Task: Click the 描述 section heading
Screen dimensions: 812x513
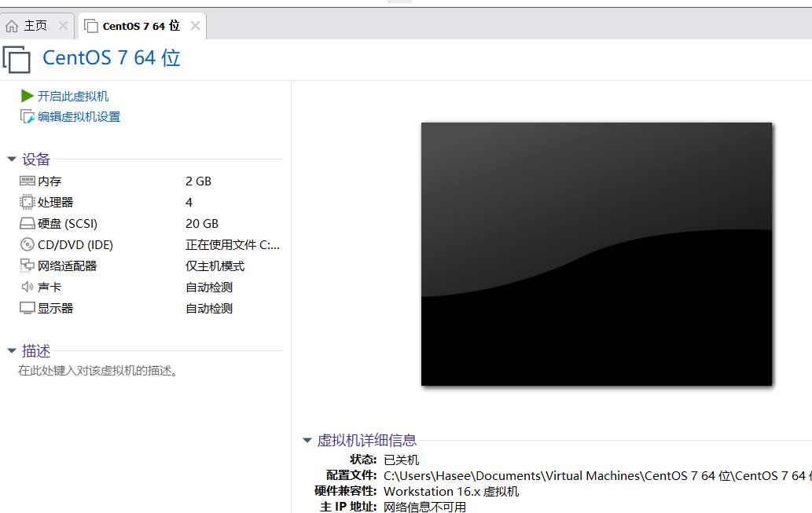Action: [x=36, y=351]
